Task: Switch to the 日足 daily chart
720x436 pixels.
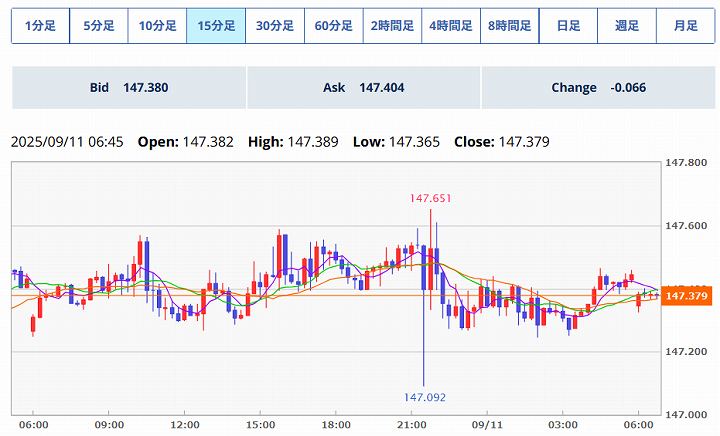Action: click(x=568, y=26)
